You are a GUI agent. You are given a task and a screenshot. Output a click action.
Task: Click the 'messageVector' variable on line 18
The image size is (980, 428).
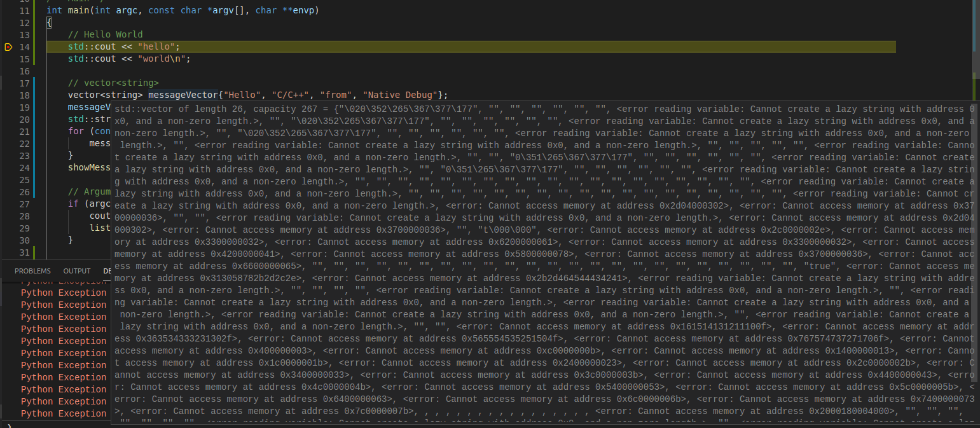coord(183,95)
